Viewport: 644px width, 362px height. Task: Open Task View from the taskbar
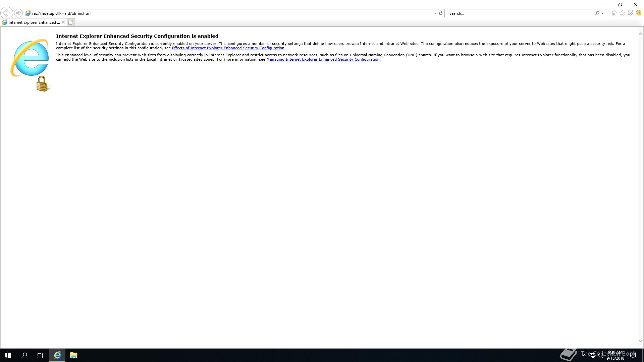tap(40, 355)
